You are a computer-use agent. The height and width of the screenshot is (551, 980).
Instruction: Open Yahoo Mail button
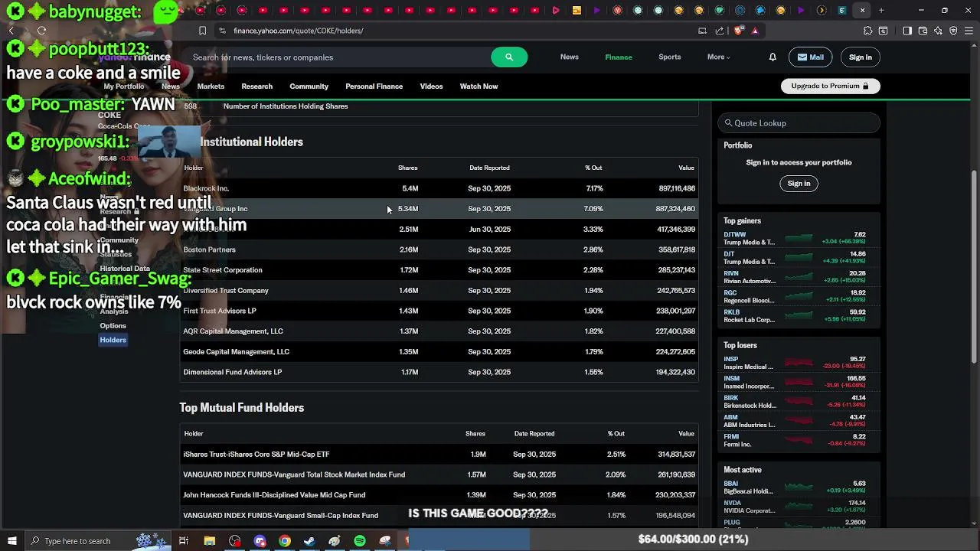(810, 57)
